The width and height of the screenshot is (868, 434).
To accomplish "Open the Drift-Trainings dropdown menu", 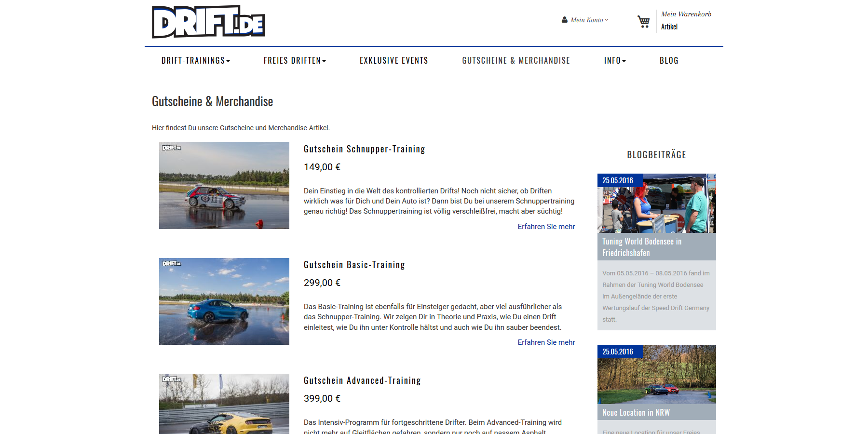I will pos(196,60).
